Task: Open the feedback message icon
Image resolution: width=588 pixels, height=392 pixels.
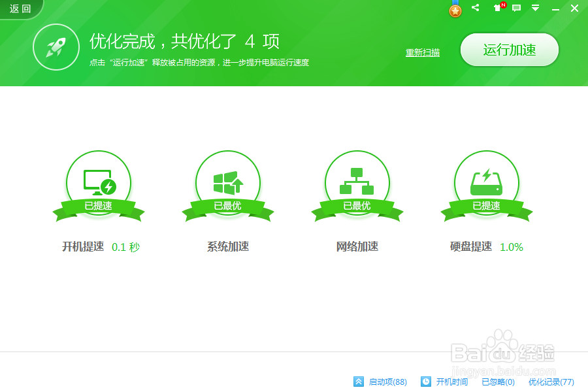Action: point(516,8)
